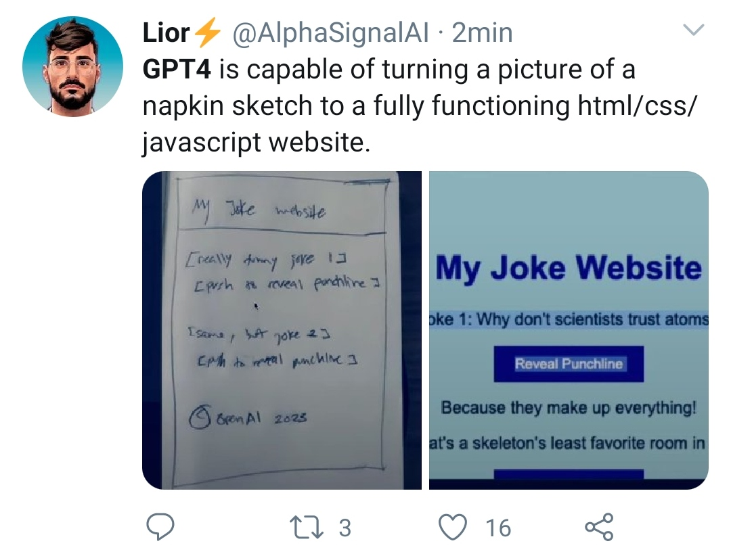Click the lightning bolt emoji beside Lior

tap(207, 33)
